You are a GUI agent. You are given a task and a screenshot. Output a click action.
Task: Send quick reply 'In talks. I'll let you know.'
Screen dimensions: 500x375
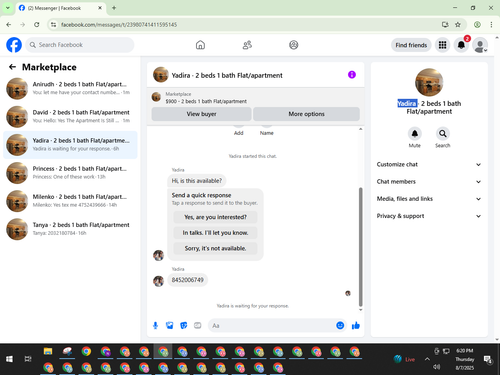pos(215,233)
